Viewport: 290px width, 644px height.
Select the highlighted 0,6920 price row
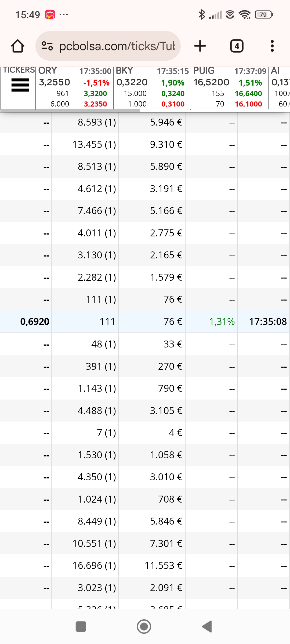(145, 321)
